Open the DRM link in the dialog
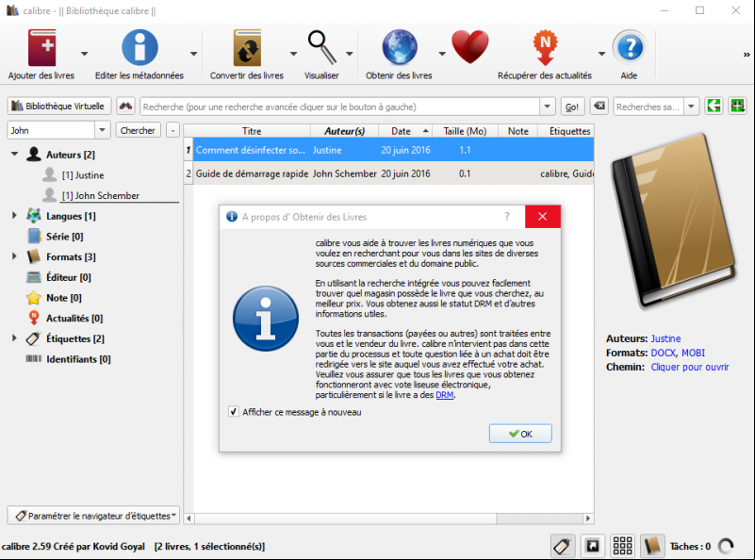Viewport: 755px width, 560px height. (445, 395)
